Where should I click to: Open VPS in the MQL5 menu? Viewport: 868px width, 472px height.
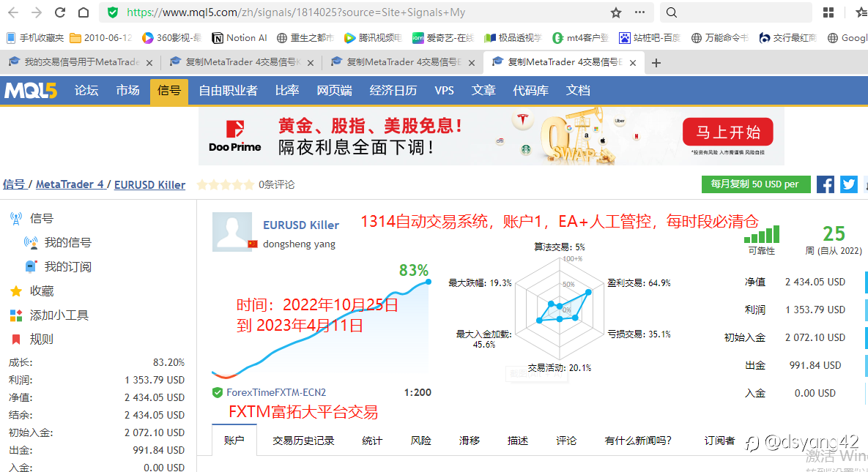444,91
